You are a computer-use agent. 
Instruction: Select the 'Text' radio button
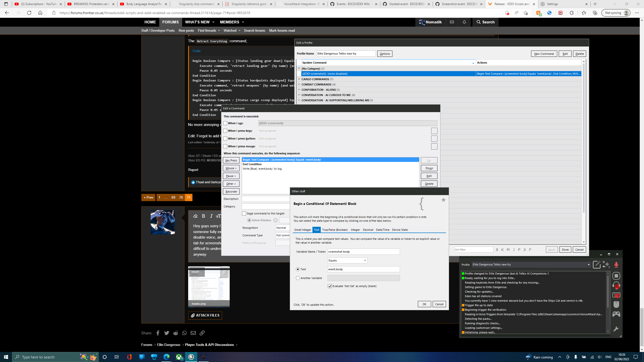[298, 269]
